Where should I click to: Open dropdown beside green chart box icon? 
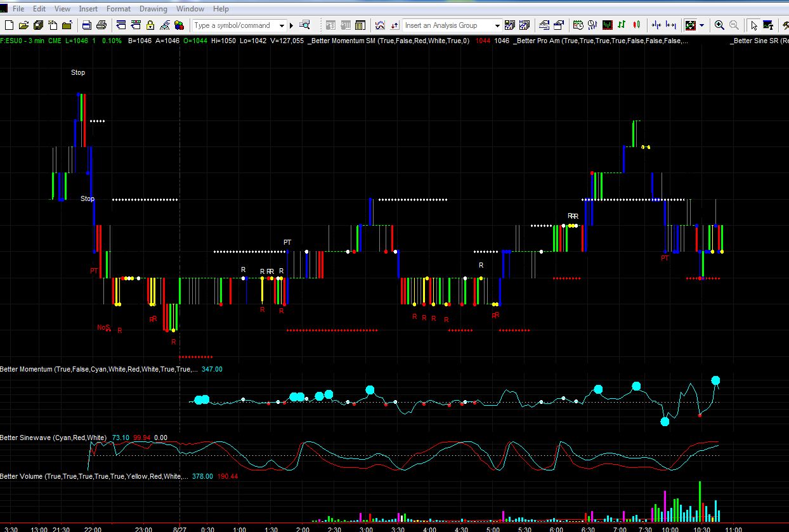tap(701, 25)
